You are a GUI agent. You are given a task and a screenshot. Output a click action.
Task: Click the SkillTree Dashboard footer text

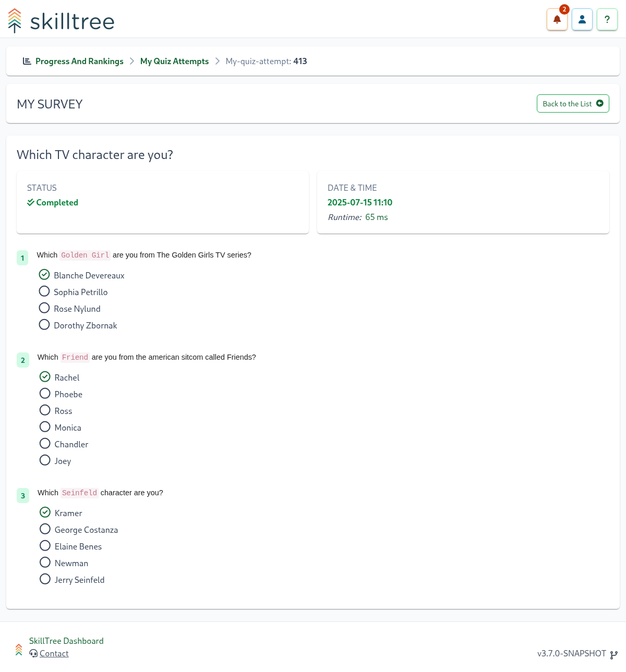(x=66, y=641)
